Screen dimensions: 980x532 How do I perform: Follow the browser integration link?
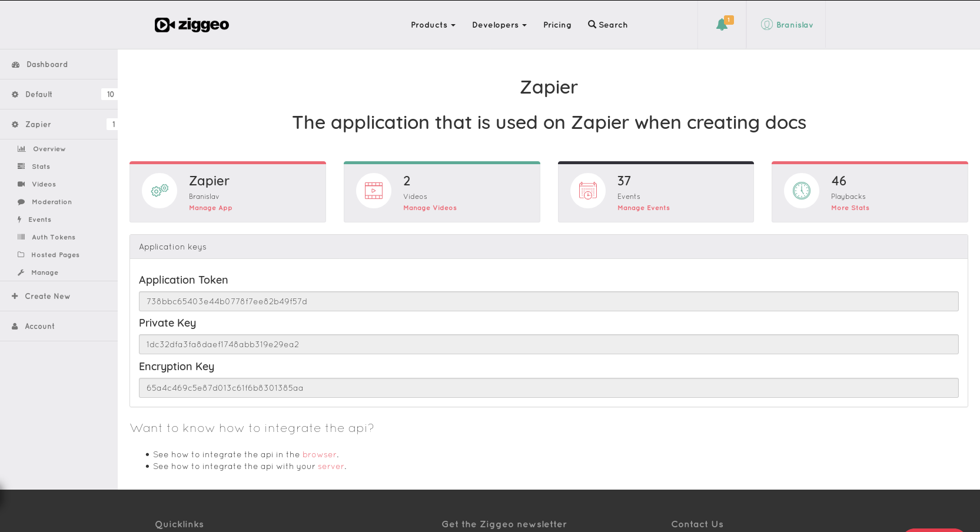(x=320, y=454)
